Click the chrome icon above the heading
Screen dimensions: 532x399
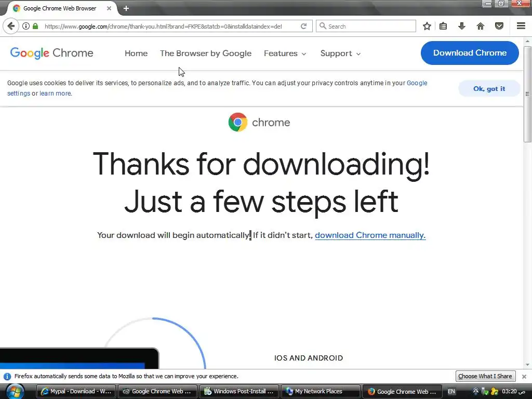click(x=238, y=122)
